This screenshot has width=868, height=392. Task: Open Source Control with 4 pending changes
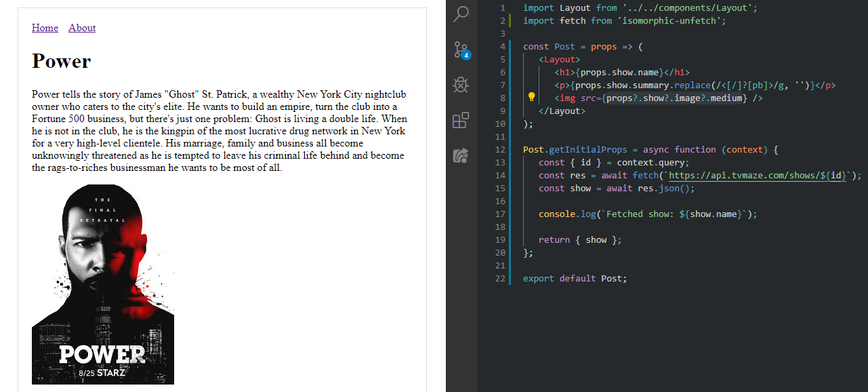[461, 50]
